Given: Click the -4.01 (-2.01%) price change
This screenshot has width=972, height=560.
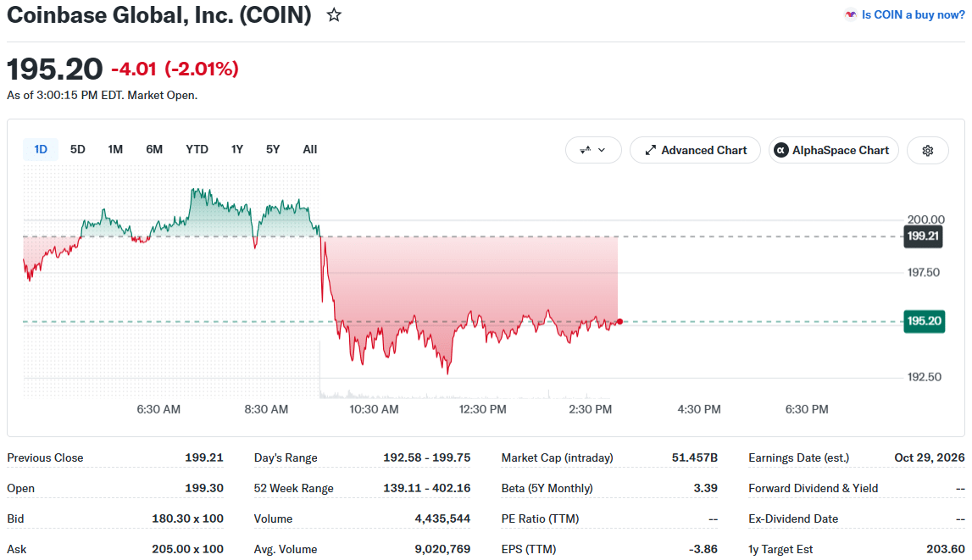Looking at the screenshot, I should (x=175, y=69).
